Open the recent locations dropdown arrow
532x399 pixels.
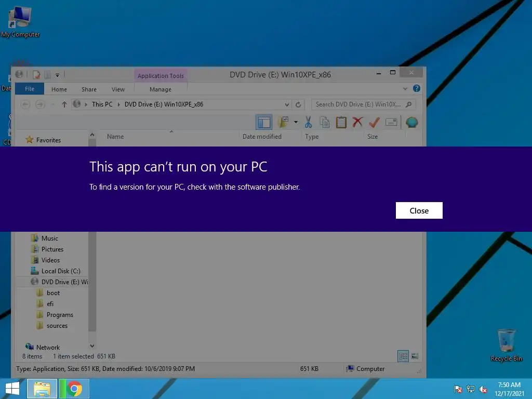click(x=52, y=104)
